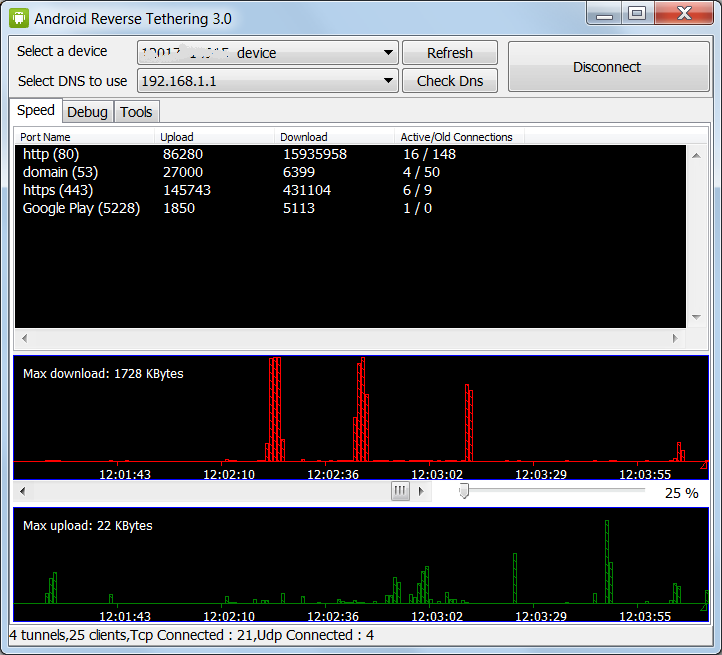Image resolution: width=722 pixels, height=655 pixels.
Task: Select the Google Play (5228) row
Action: pyautogui.click(x=350, y=208)
